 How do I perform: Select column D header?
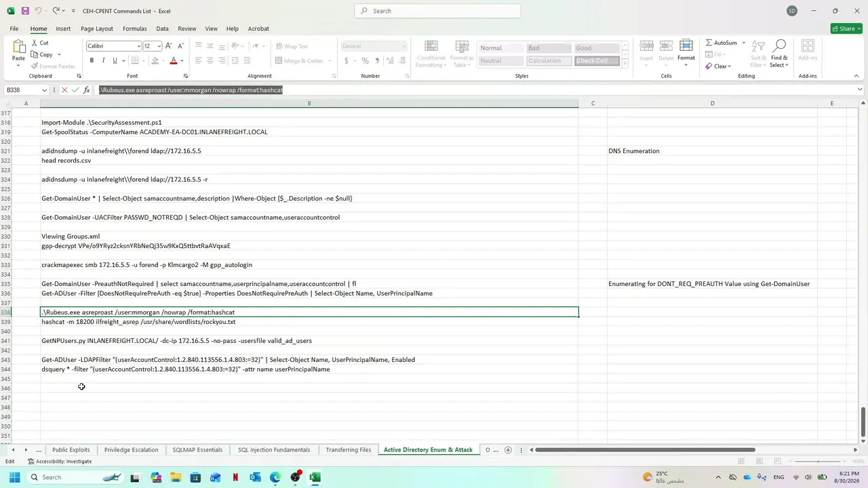[712, 103]
